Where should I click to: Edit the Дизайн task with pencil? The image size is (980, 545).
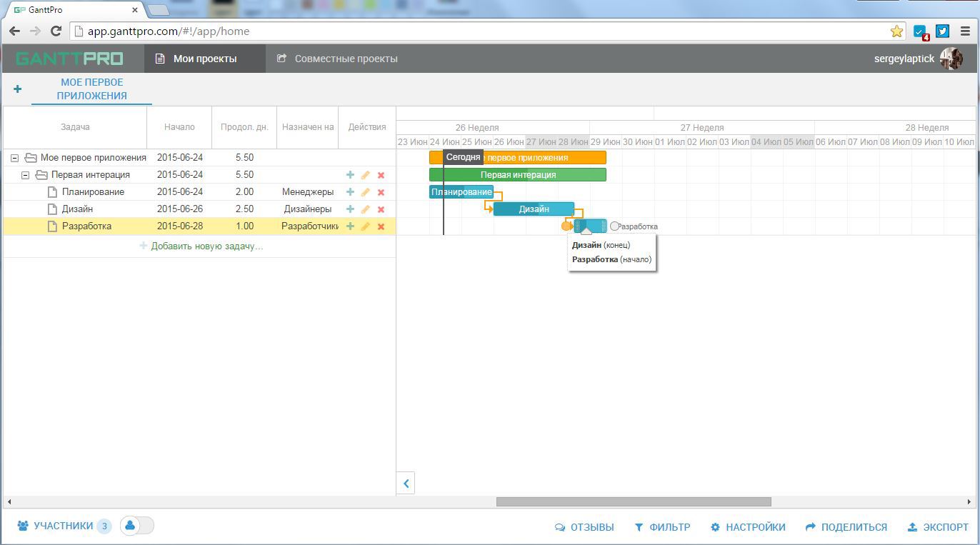click(365, 209)
